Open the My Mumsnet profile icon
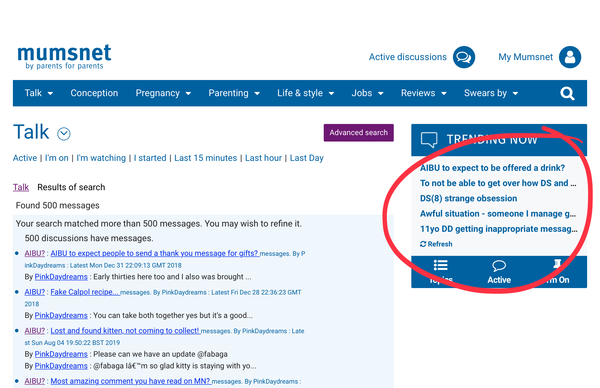The image size is (600, 388). pyautogui.click(x=570, y=57)
